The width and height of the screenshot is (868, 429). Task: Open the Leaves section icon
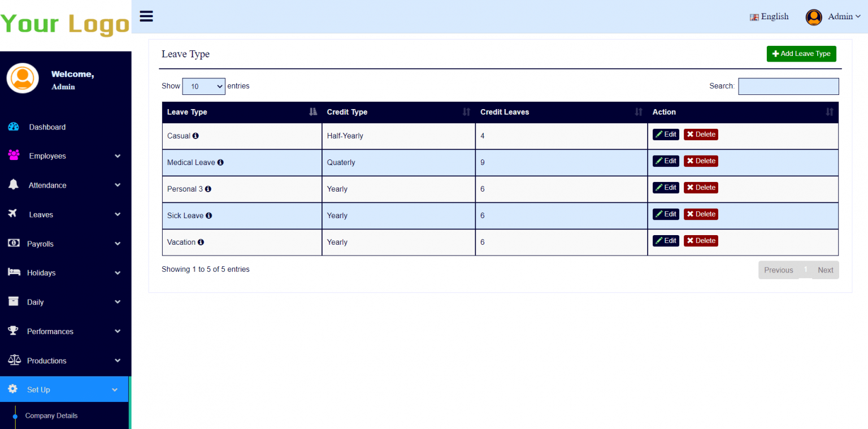[x=12, y=214]
